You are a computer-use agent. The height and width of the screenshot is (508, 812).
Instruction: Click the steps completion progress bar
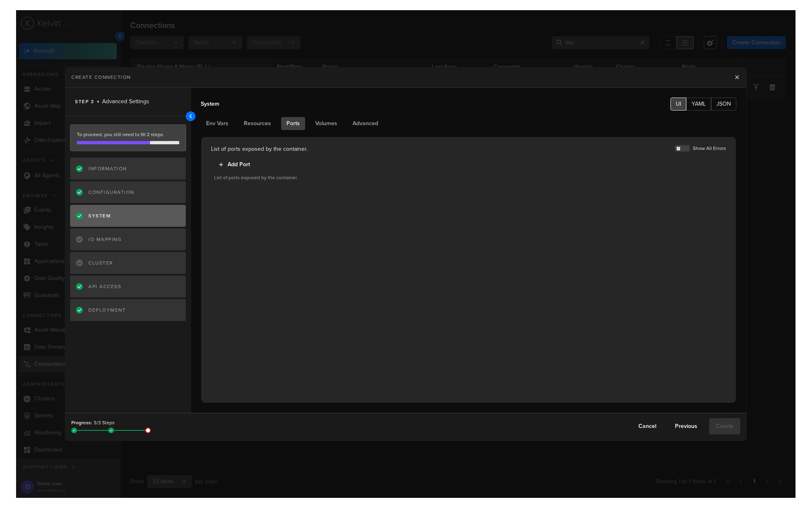coord(128,143)
